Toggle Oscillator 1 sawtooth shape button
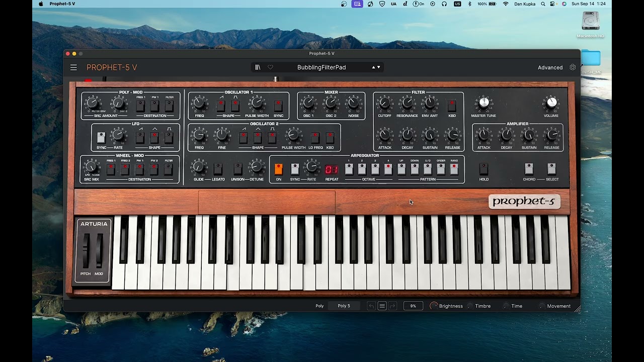Image resolution: width=644 pixels, height=362 pixels. click(221, 106)
